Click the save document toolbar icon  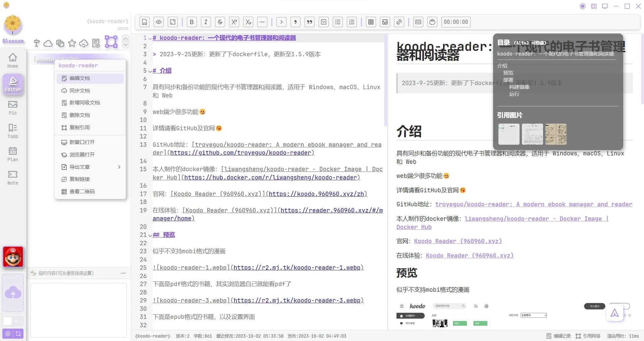(x=145, y=22)
